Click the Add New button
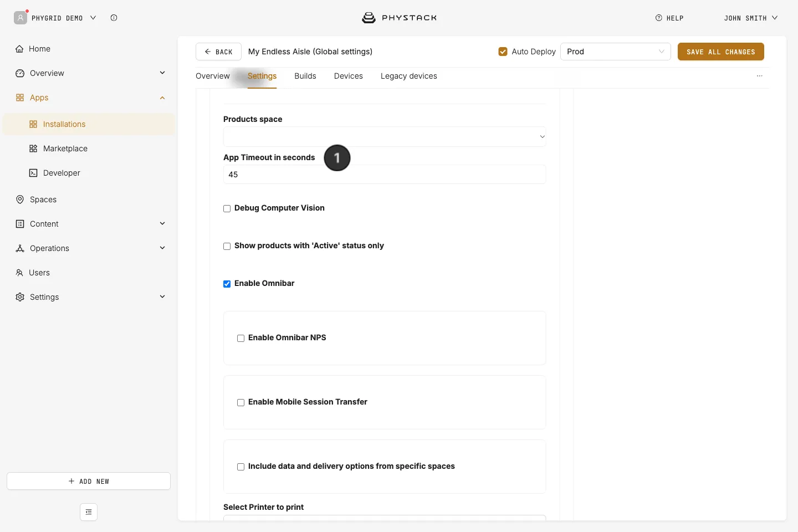Image resolution: width=798 pixels, height=532 pixels. [x=89, y=481]
